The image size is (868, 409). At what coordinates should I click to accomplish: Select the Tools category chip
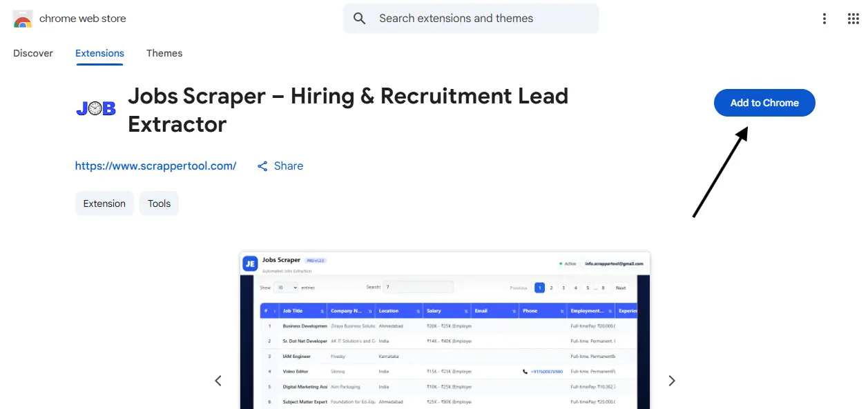[x=159, y=203]
